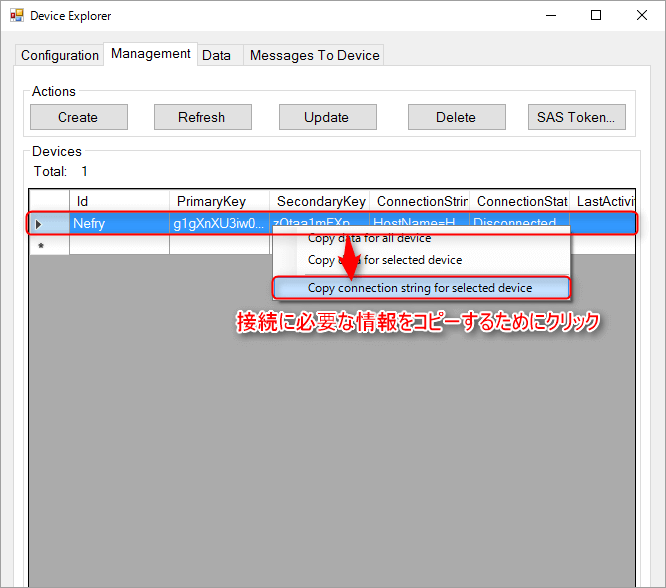Click the Delete button
666x588 pixels.
pyautogui.click(x=456, y=117)
